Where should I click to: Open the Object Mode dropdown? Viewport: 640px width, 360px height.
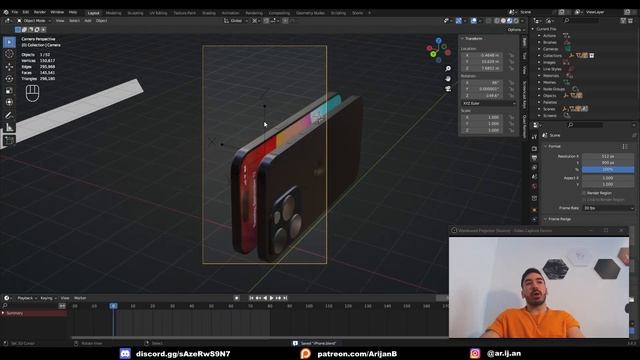pyautogui.click(x=34, y=20)
